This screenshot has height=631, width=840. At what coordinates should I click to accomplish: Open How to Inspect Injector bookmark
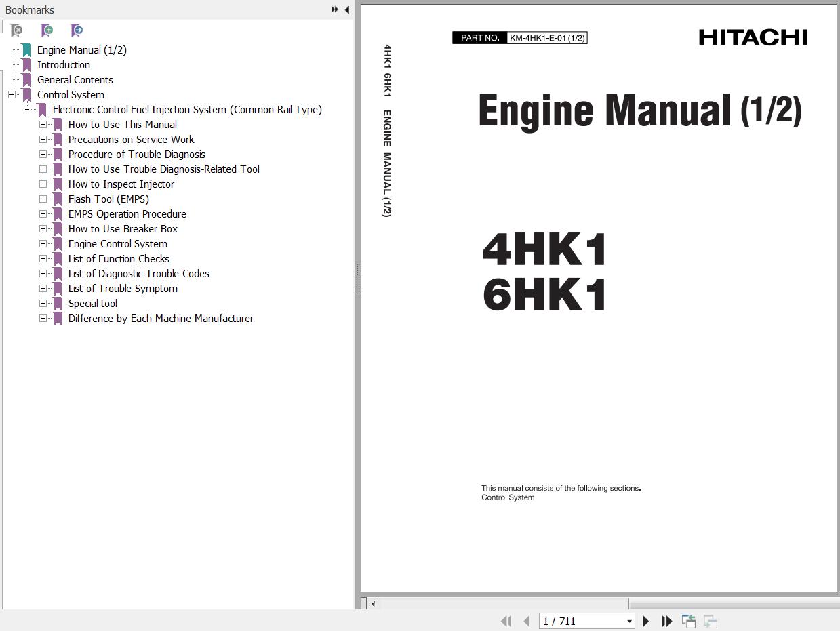pyautogui.click(x=121, y=184)
